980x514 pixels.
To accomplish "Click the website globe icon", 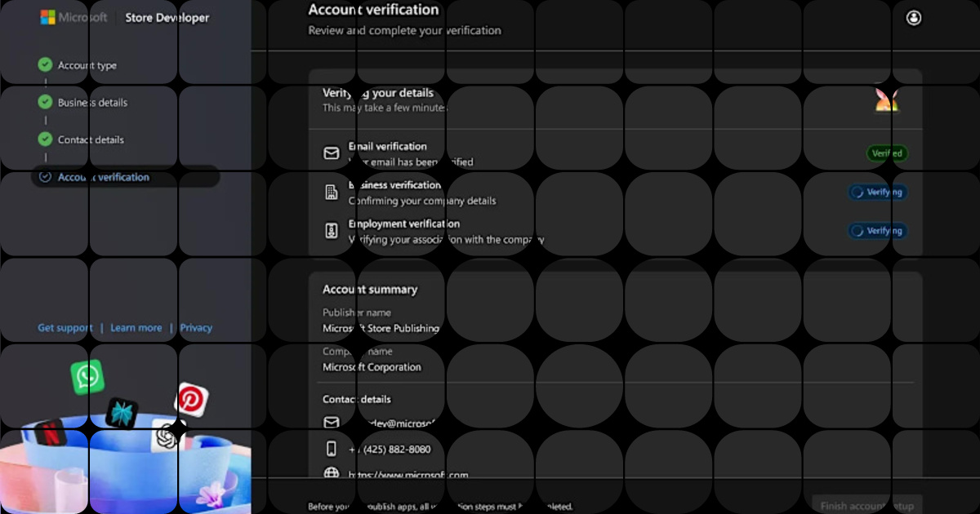I will tap(332, 473).
